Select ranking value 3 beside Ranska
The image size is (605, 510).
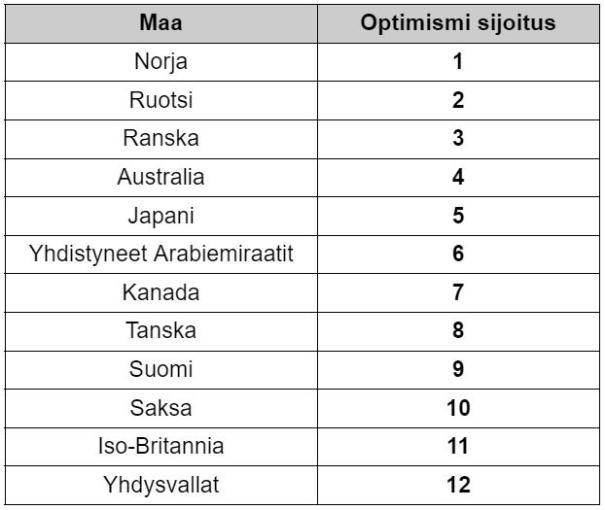click(x=458, y=138)
